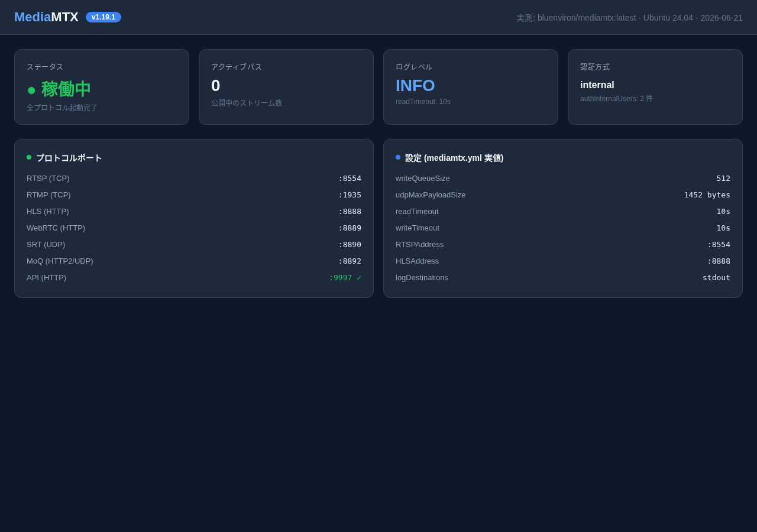
Task: Click the API (HTTP) row label
Action: (46, 278)
